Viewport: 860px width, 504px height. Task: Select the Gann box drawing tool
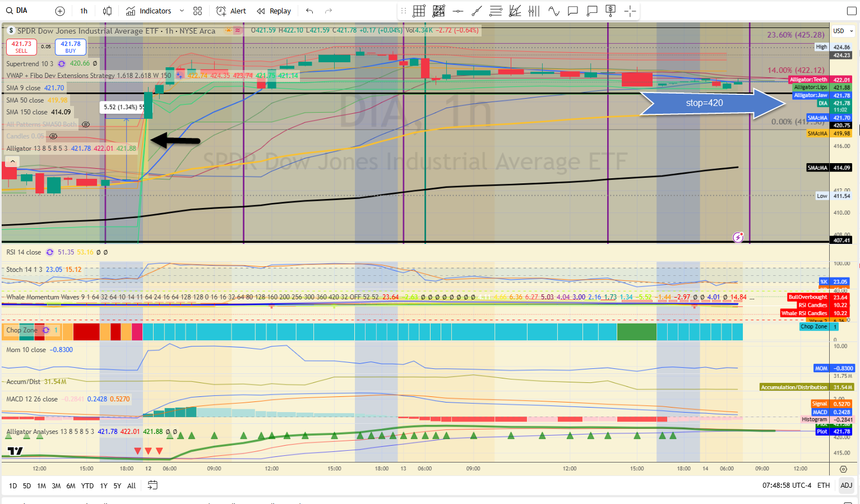(x=419, y=11)
